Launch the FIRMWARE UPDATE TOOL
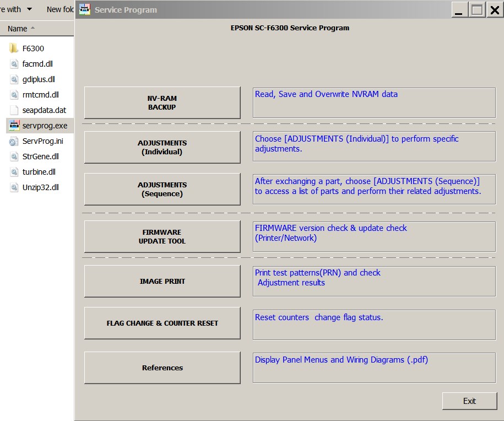The width and height of the screenshot is (504, 421). pos(162,236)
